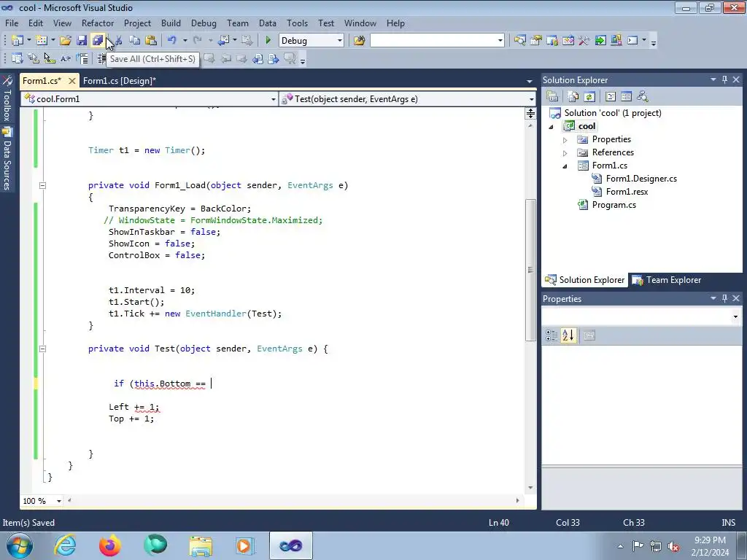Viewport: 747px width, 560px height.
Task: Click View Designer icon in Solution Explorer
Action: [x=627, y=97]
